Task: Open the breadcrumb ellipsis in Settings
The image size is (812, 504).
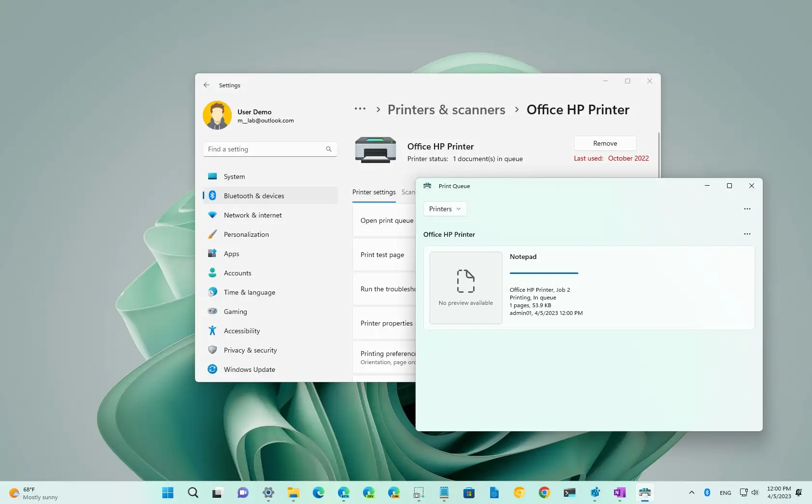Action: click(x=360, y=109)
